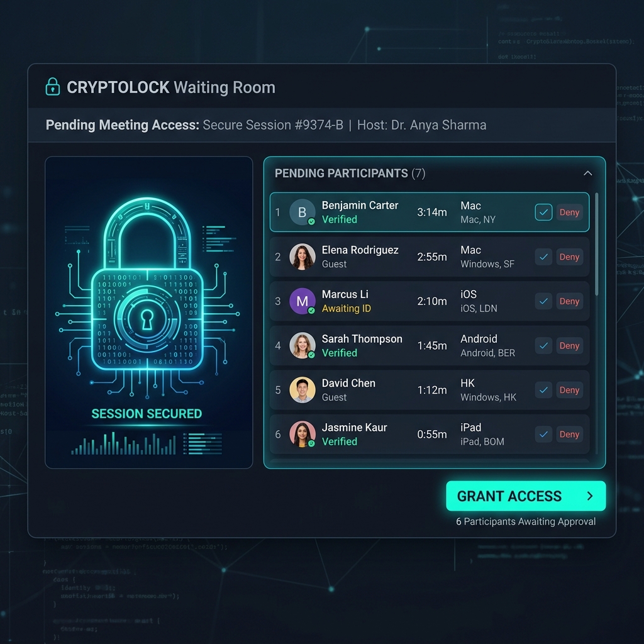This screenshot has width=644, height=644.
Task: Click the CryptoLock padlock logo icon
Action: pos(53,87)
